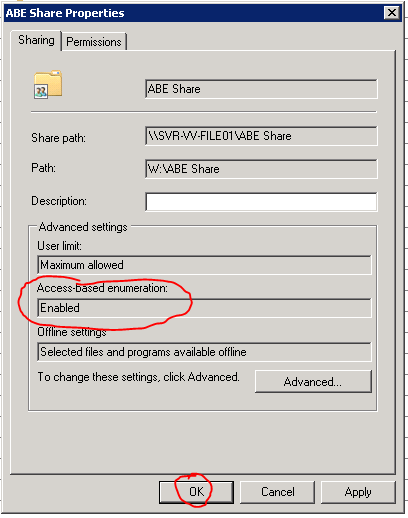Click the 'Share path:' label
Viewport: 408px width, 518px height.
pyautogui.click(x=58, y=138)
